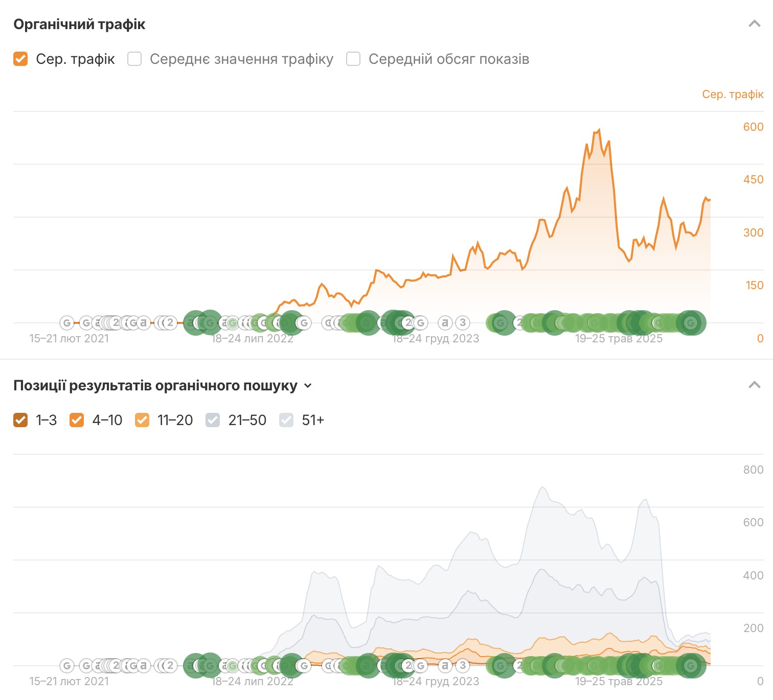Collapse the organic search positions section
Image resolution: width=773 pixels, height=700 pixels.
pos(754,385)
